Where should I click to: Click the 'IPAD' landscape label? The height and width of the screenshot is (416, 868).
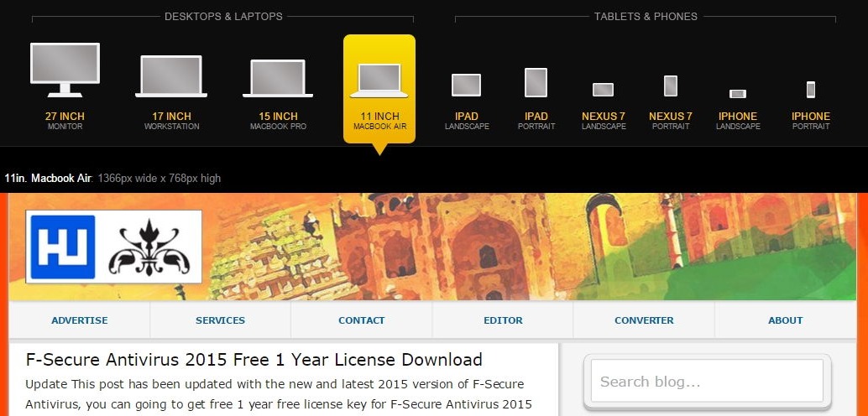coord(467,117)
